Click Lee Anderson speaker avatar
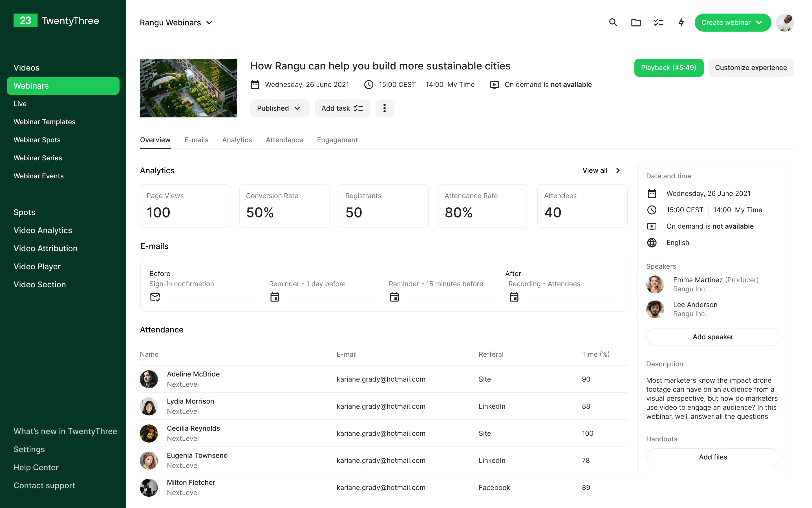This screenshot has width=812, height=508. tap(655, 309)
